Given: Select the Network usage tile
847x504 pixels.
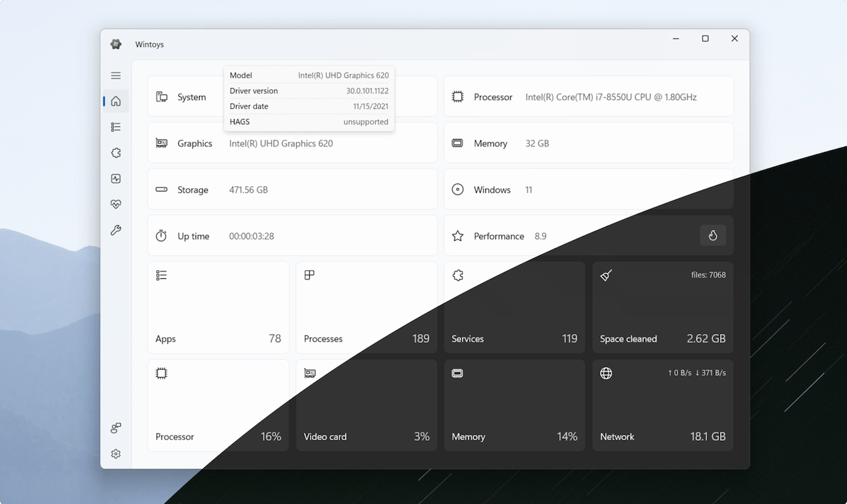Looking at the screenshot, I should (x=663, y=405).
